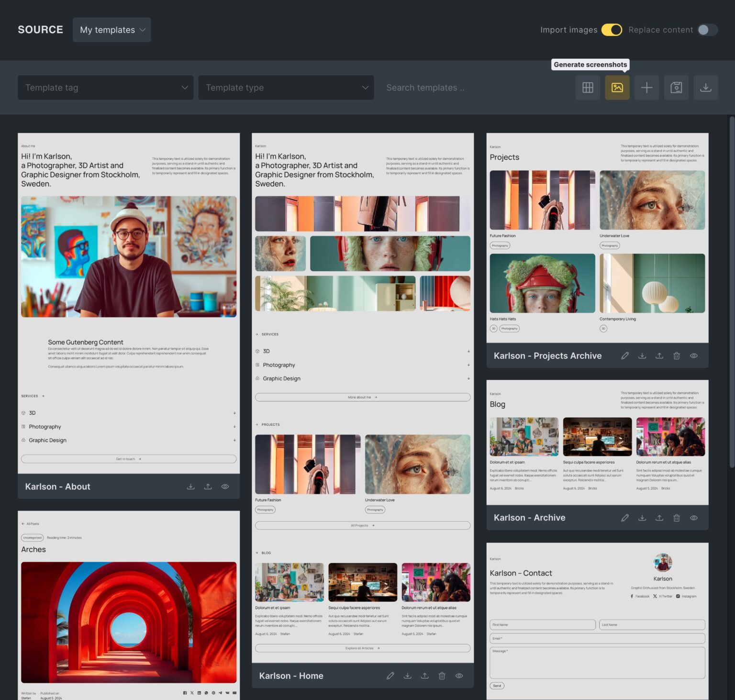
Task: Download the Karlson - Home template
Action: click(x=407, y=676)
